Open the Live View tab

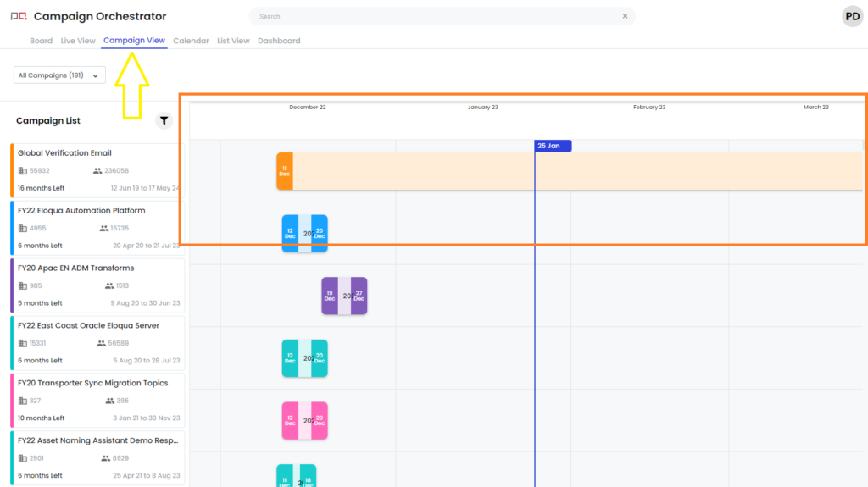tap(78, 41)
